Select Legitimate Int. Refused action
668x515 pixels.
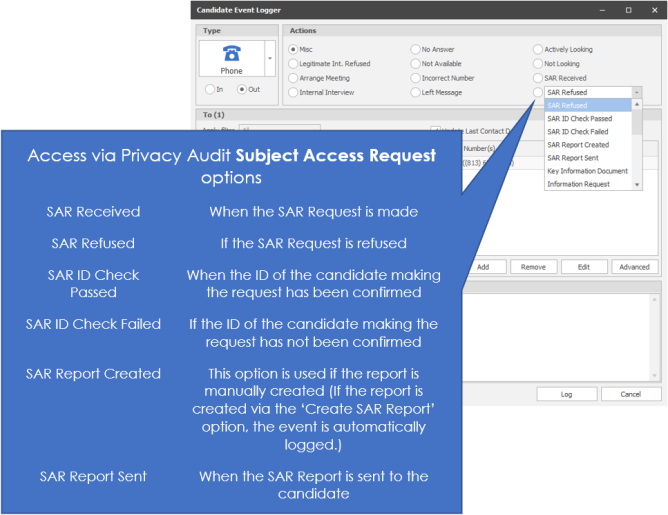[x=293, y=63]
